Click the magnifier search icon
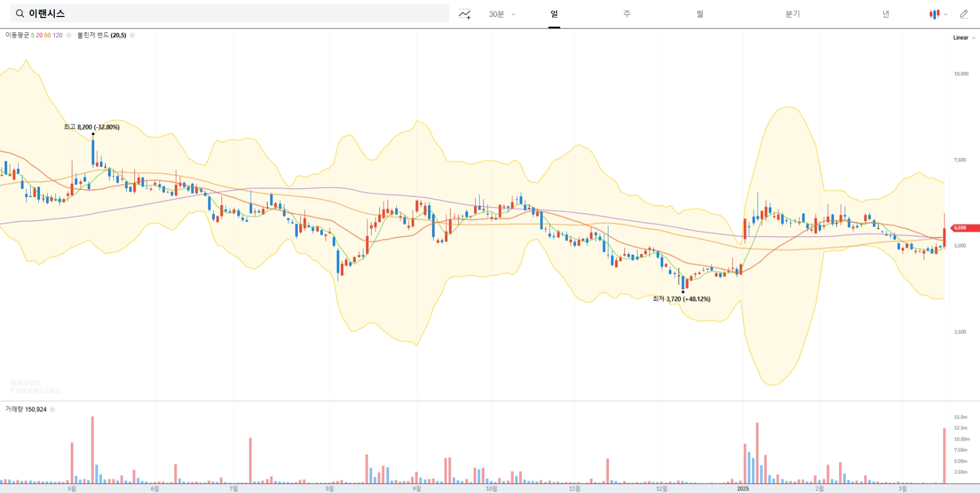The height and width of the screenshot is (493, 980). 20,14
